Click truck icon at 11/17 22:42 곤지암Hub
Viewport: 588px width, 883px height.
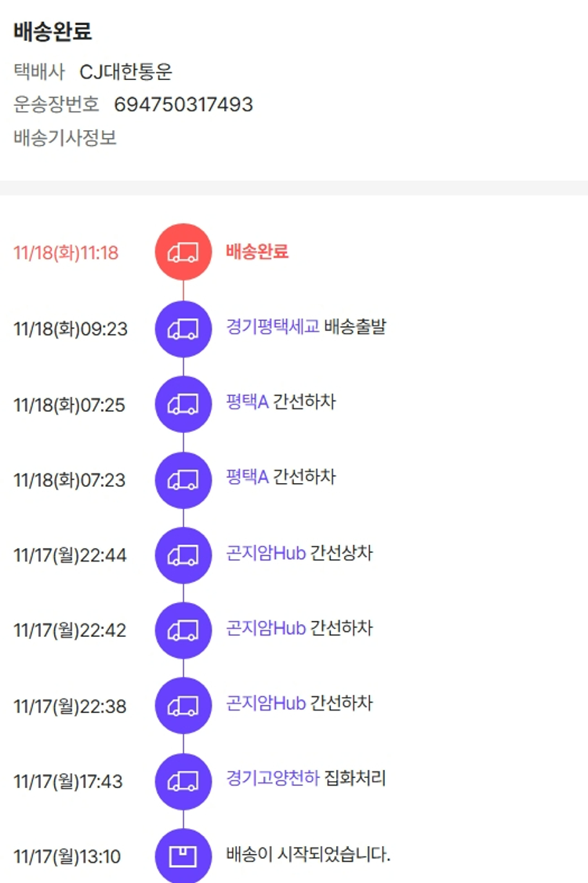click(x=183, y=630)
